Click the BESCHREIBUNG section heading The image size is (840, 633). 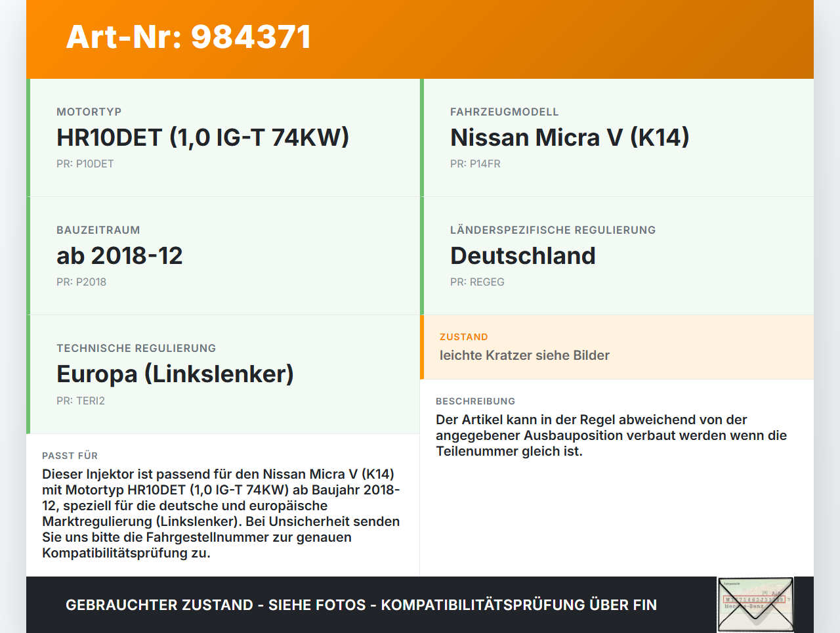point(475,401)
